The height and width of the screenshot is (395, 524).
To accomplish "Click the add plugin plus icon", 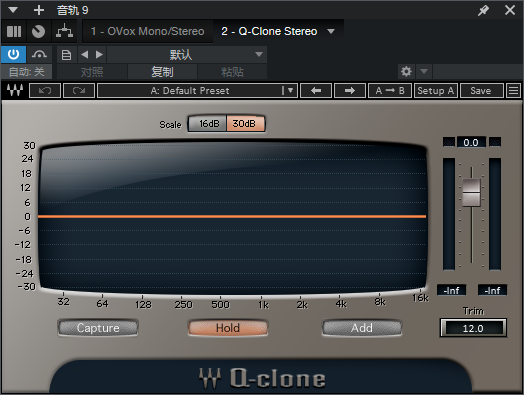I will (39, 10).
